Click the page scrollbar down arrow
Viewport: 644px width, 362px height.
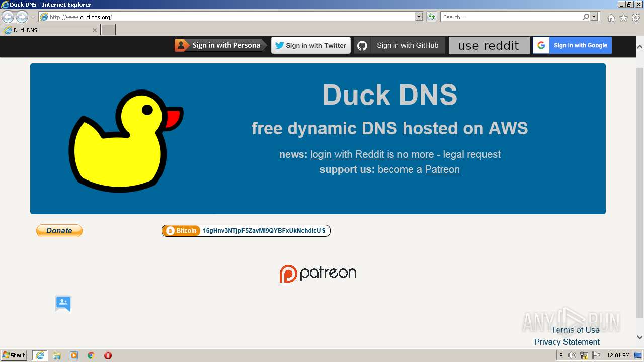640,337
